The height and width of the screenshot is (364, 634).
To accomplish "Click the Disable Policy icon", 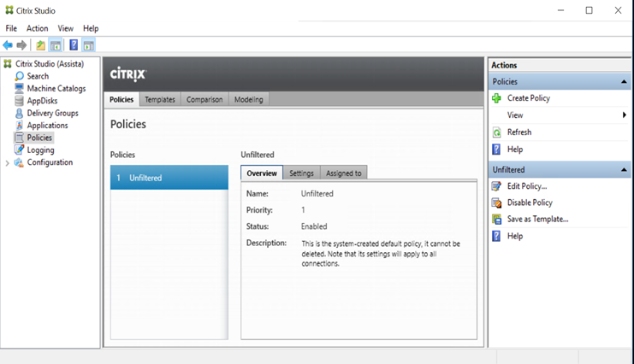I will pyautogui.click(x=496, y=203).
